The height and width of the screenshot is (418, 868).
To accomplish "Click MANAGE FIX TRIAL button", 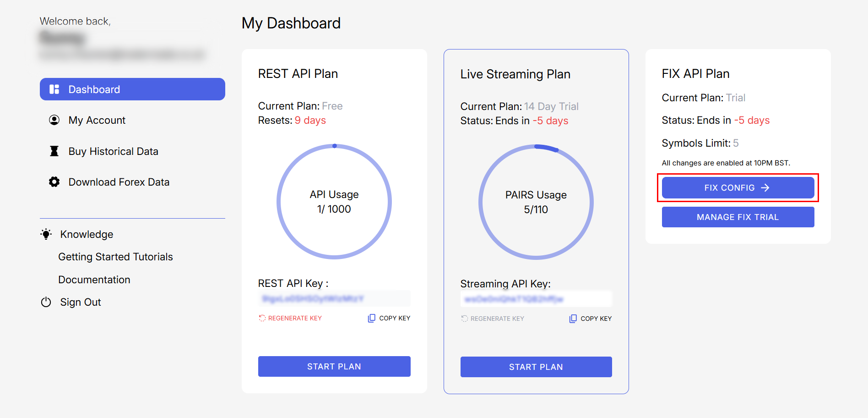I will coord(738,217).
